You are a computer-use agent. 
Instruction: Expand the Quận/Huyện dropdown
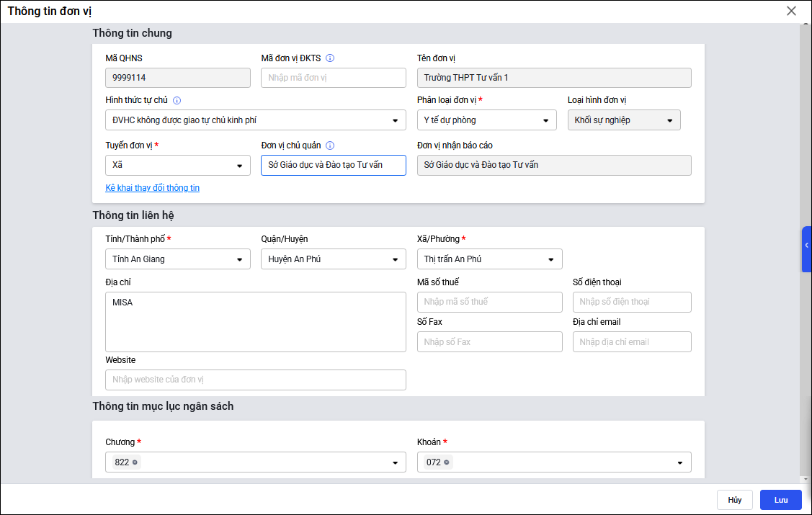(395, 259)
